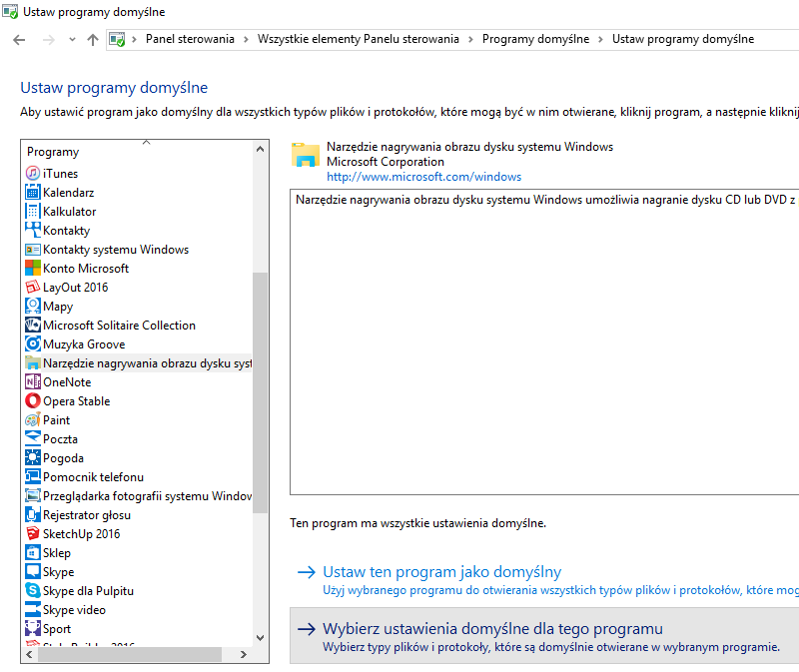799x672 pixels.
Task: Click the Sport trophy icon
Action: [33, 629]
